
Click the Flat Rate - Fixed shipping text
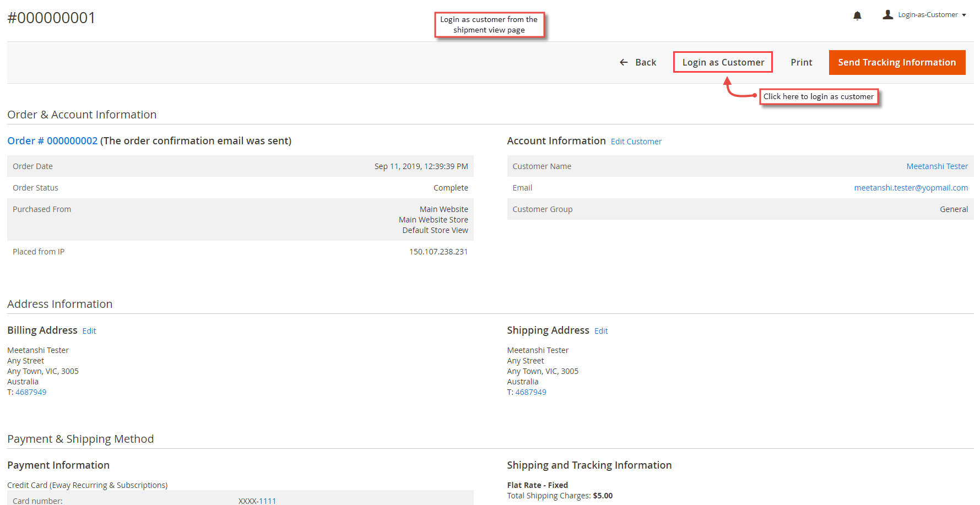click(537, 485)
